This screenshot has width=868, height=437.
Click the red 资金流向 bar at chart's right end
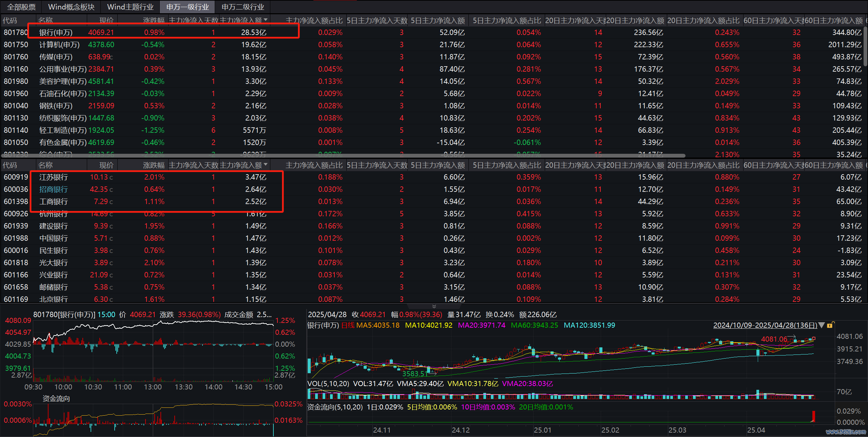tap(813, 416)
